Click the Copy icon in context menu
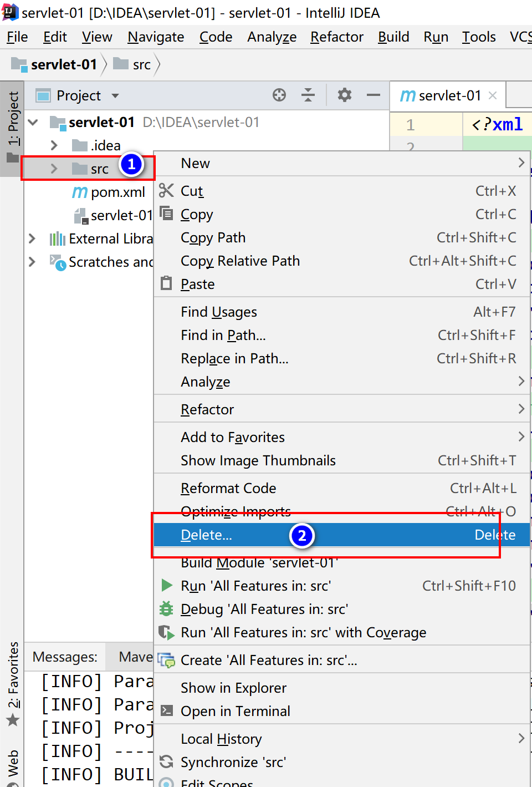 (x=166, y=213)
